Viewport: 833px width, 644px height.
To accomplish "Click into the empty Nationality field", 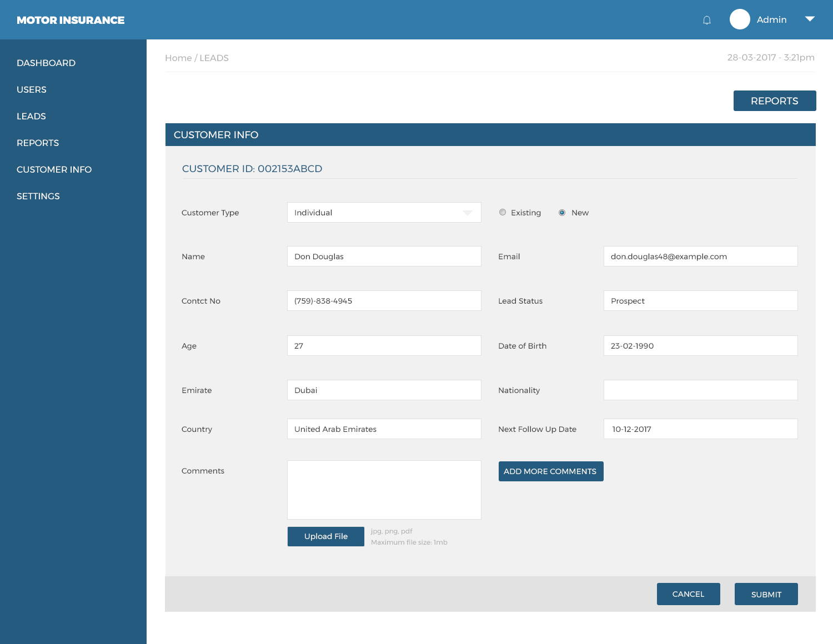I will 701,390.
